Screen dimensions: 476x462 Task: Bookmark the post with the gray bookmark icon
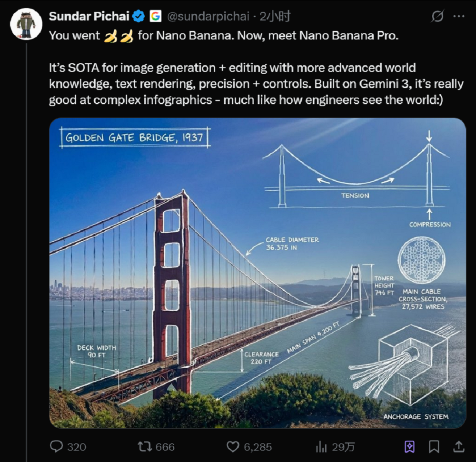point(434,446)
